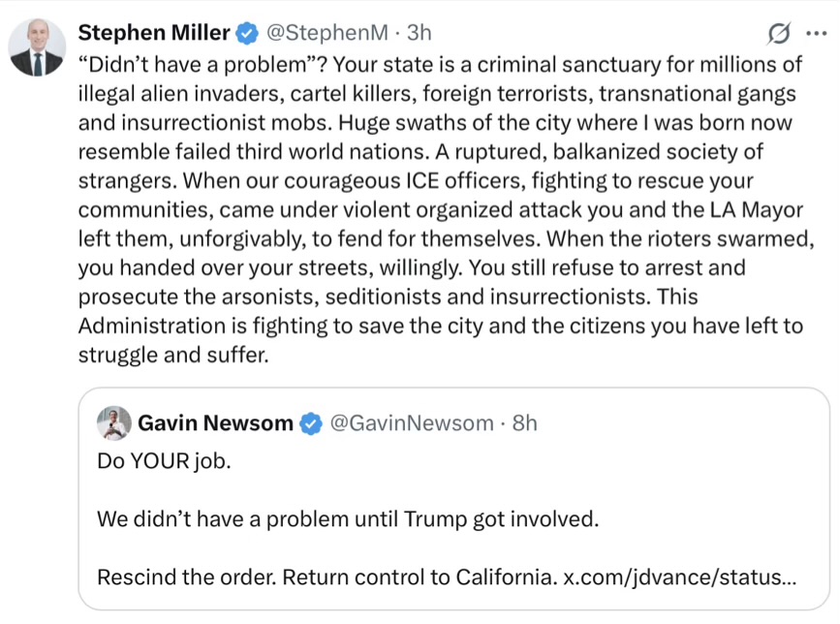Click the Gavin Newsom display name

pos(215,423)
